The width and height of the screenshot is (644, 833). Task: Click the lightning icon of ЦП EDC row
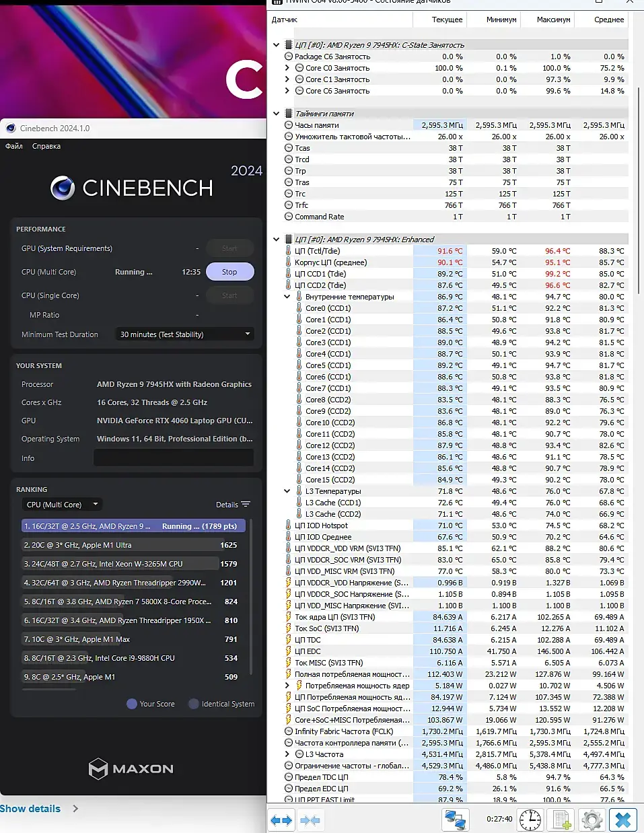[289, 651]
